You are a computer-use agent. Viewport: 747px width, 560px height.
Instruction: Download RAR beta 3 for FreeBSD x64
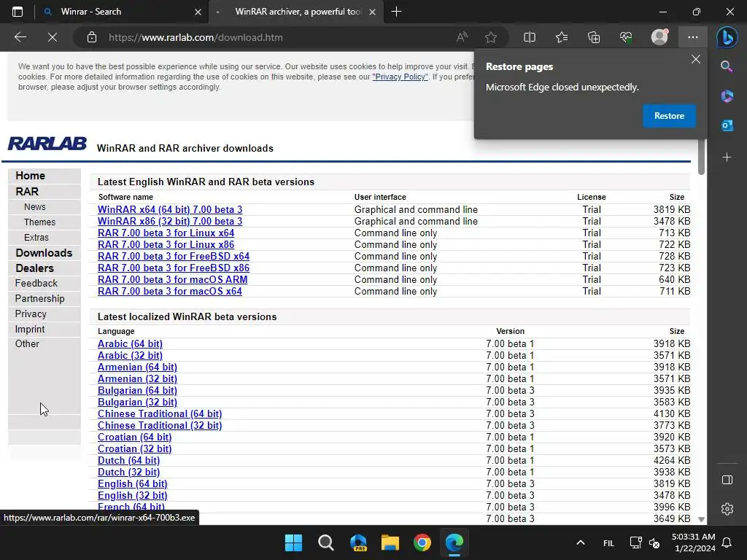(174, 256)
